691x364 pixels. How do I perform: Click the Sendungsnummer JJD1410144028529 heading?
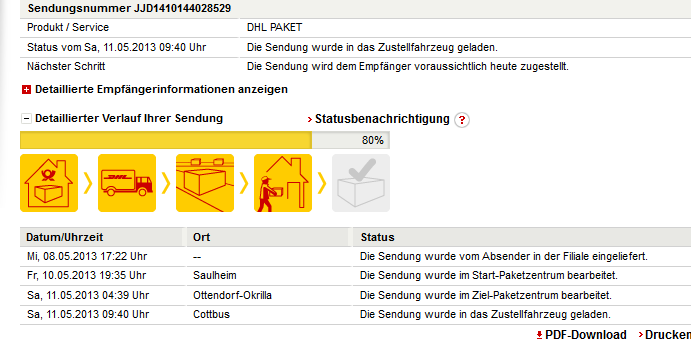coord(129,8)
